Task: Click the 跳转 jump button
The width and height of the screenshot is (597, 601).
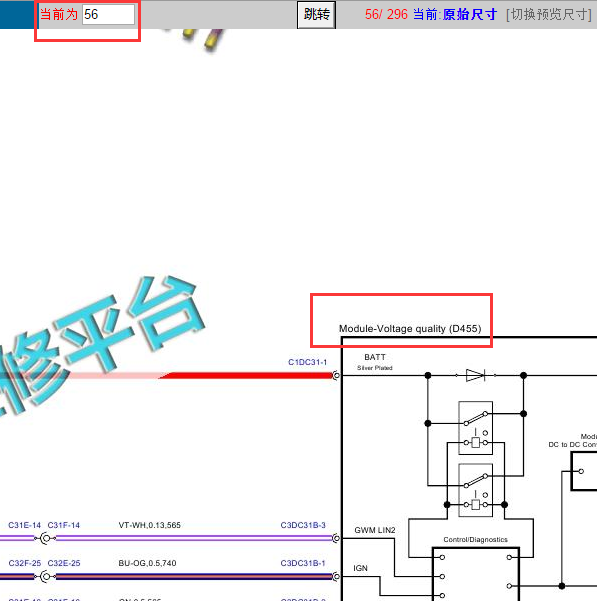Action: (x=317, y=15)
